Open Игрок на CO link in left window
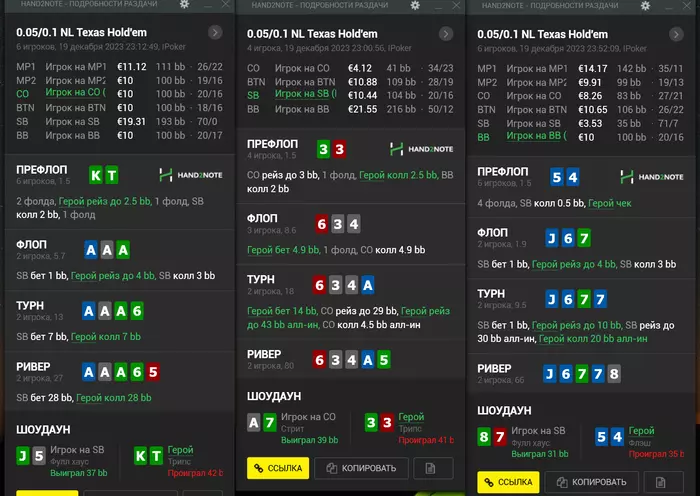 click(x=75, y=92)
